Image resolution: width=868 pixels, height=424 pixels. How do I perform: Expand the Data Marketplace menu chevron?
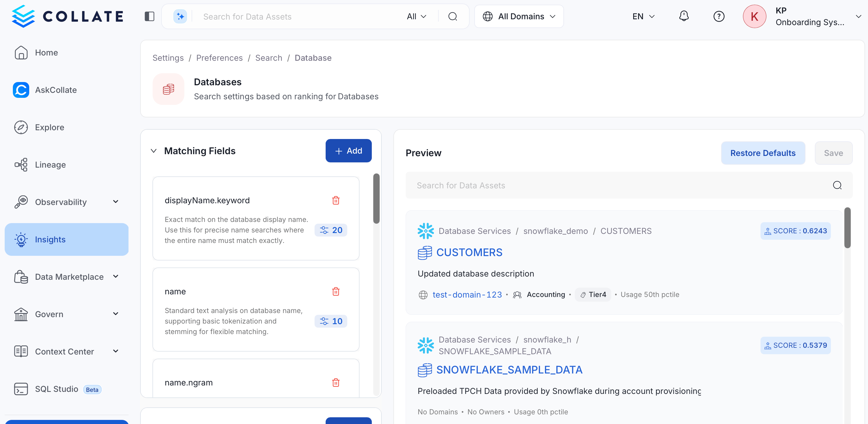[x=116, y=277]
